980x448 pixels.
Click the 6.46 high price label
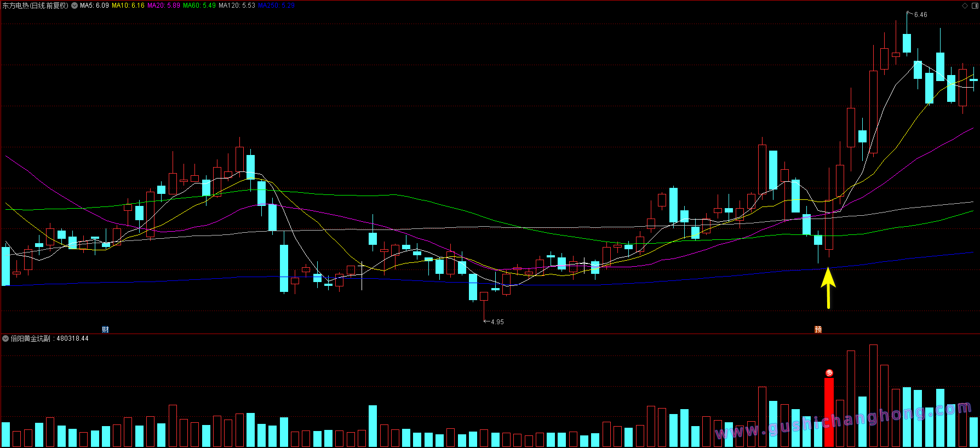pyautogui.click(x=920, y=15)
